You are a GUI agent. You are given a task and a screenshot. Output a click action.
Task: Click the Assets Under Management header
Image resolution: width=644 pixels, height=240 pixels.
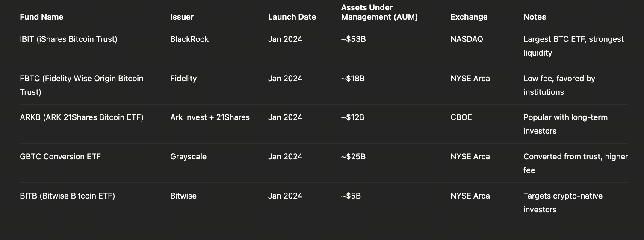(x=379, y=12)
